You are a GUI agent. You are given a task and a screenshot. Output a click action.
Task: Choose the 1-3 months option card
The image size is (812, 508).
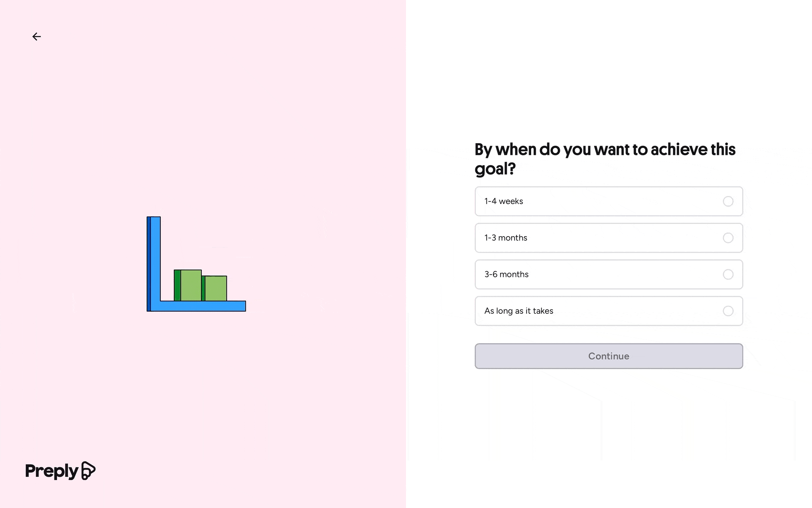[609, 238]
